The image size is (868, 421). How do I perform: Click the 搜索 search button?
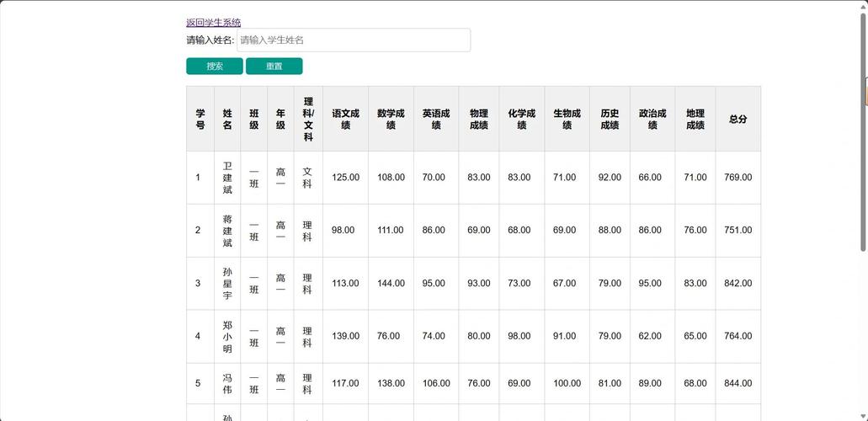coord(215,66)
